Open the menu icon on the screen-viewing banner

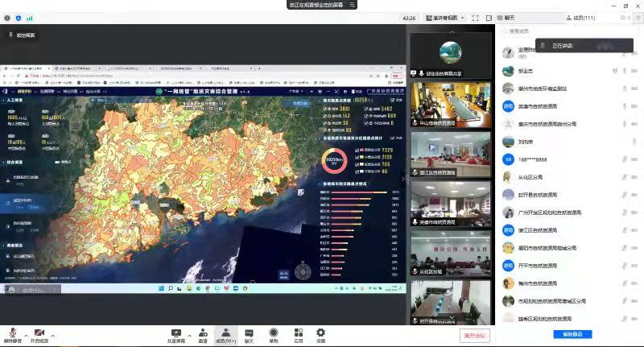(352, 5)
